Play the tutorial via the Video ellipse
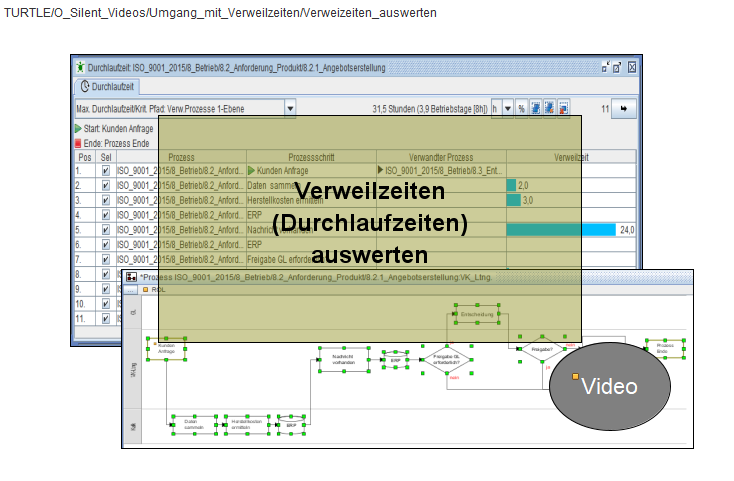Image resolution: width=734 pixels, height=481 pixels. point(609,386)
